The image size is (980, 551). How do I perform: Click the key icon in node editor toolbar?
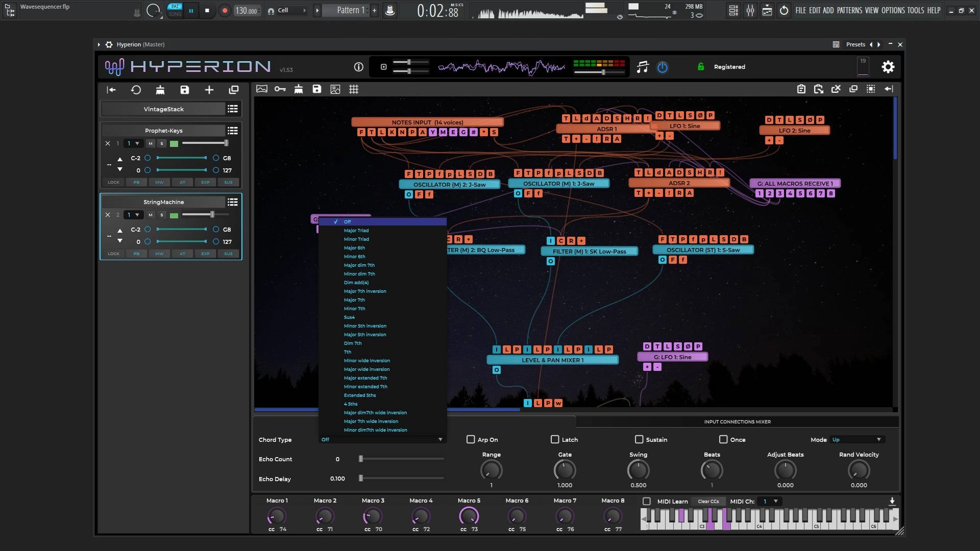(x=280, y=89)
